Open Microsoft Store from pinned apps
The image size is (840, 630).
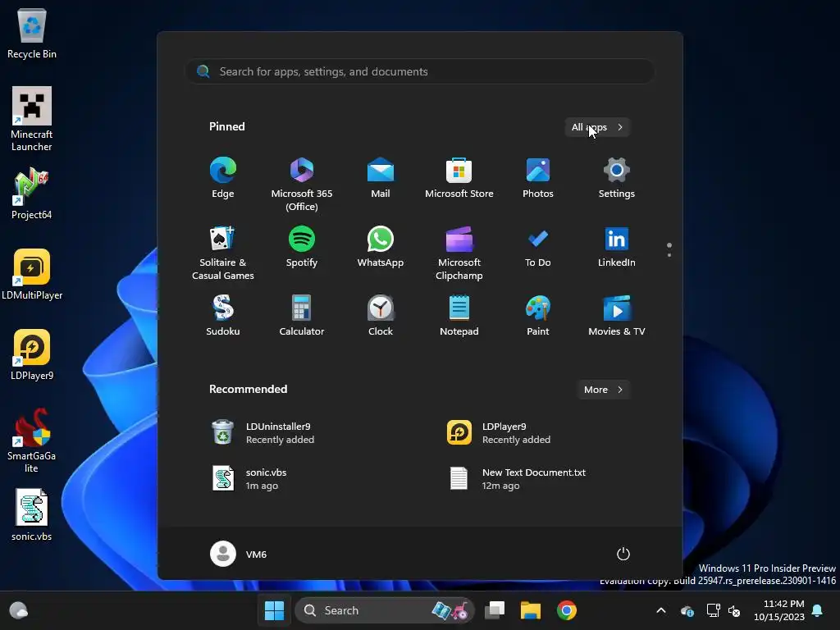459,178
